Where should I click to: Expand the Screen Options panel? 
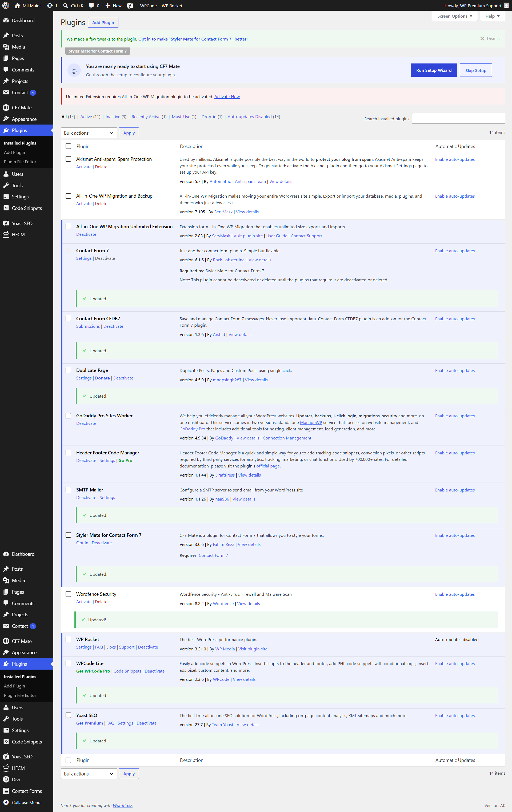click(455, 16)
